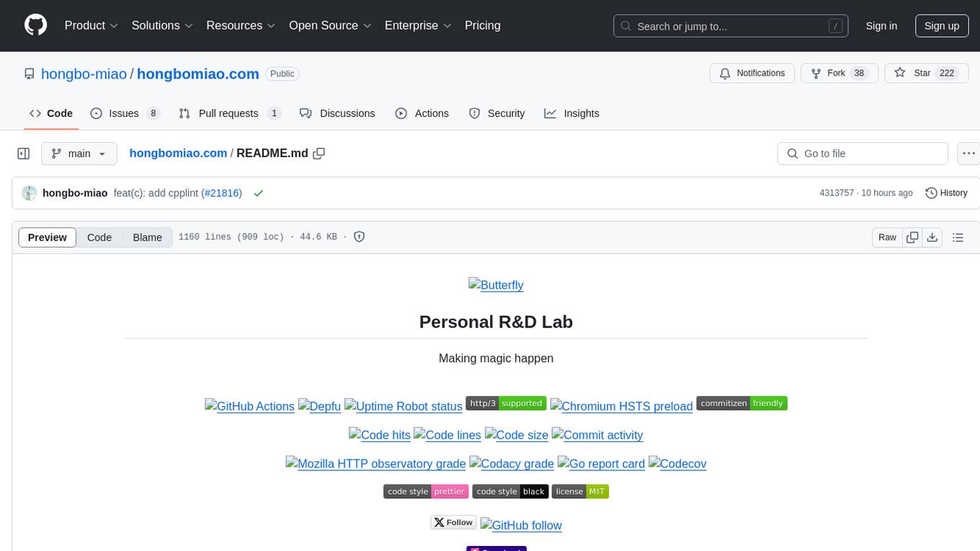980x551 pixels.
Task: Expand the main branch dropdown
Action: [x=79, y=154]
